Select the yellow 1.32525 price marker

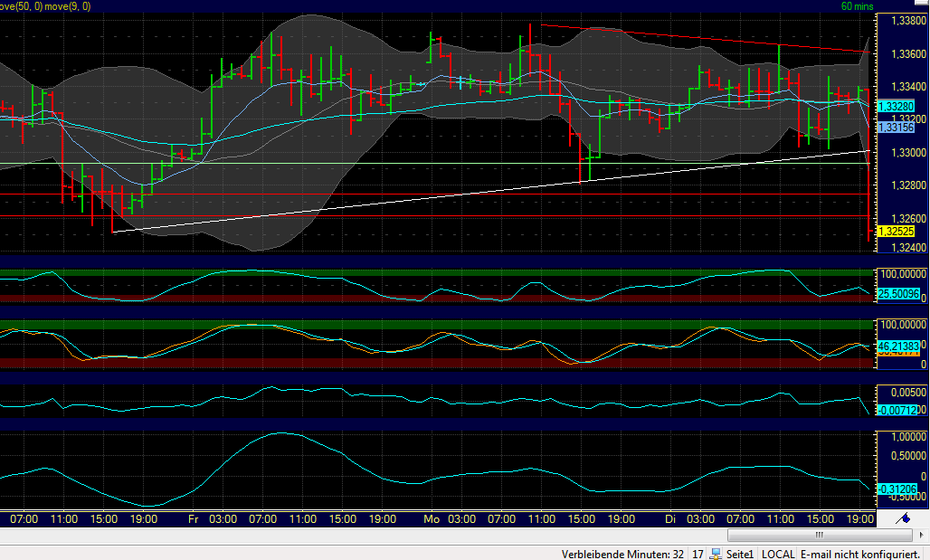tap(897, 232)
